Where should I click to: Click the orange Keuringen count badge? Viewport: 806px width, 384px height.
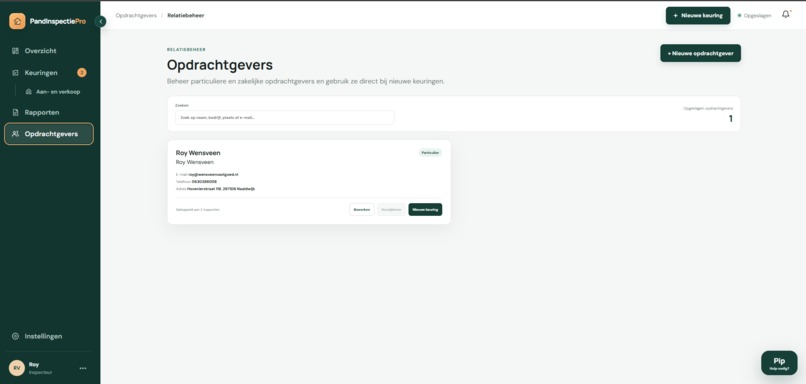(82, 72)
